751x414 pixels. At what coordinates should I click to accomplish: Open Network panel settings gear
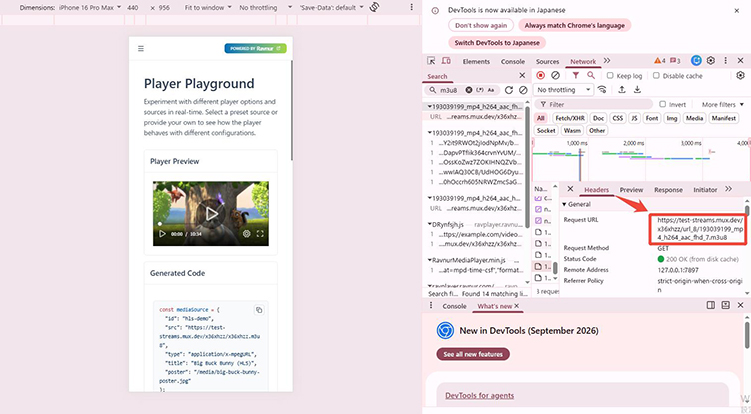coord(740,75)
